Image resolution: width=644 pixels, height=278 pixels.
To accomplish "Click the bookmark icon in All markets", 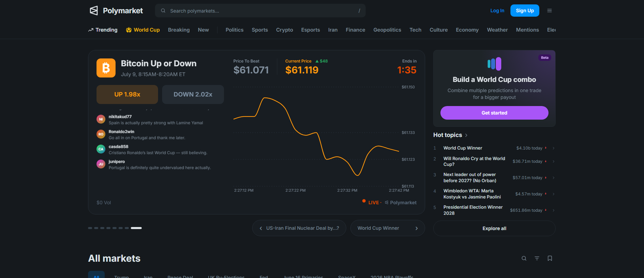I will point(550,258).
